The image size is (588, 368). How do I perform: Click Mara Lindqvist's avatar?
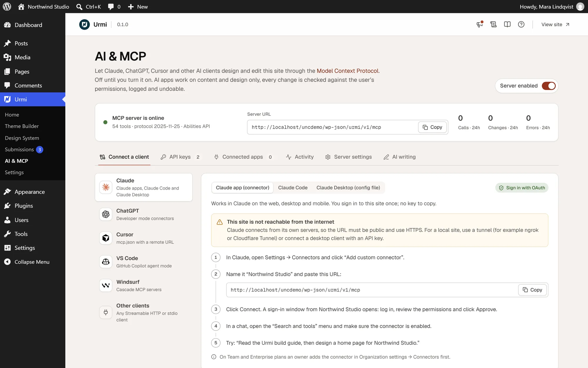tap(580, 6)
